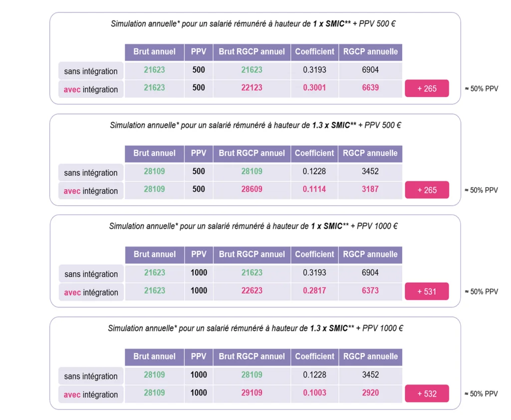Click "+ 265" button beside value 6639
This screenshot has width=511, height=420.
(427, 88)
